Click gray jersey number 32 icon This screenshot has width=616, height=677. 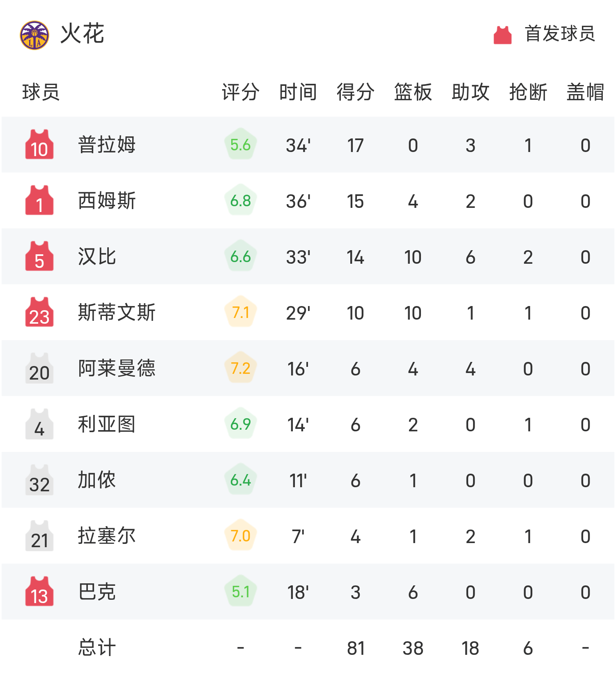click(39, 480)
